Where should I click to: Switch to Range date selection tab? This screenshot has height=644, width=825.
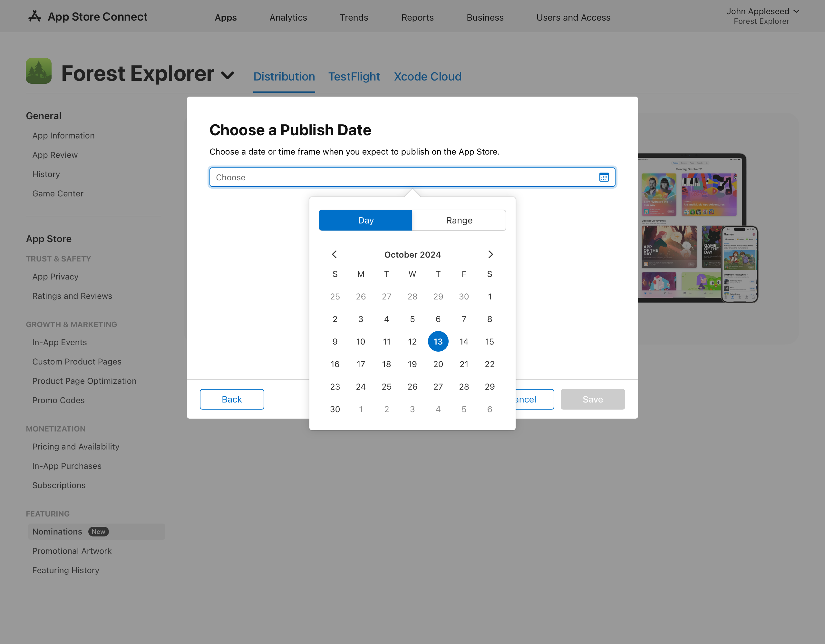click(x=459, y=220)
